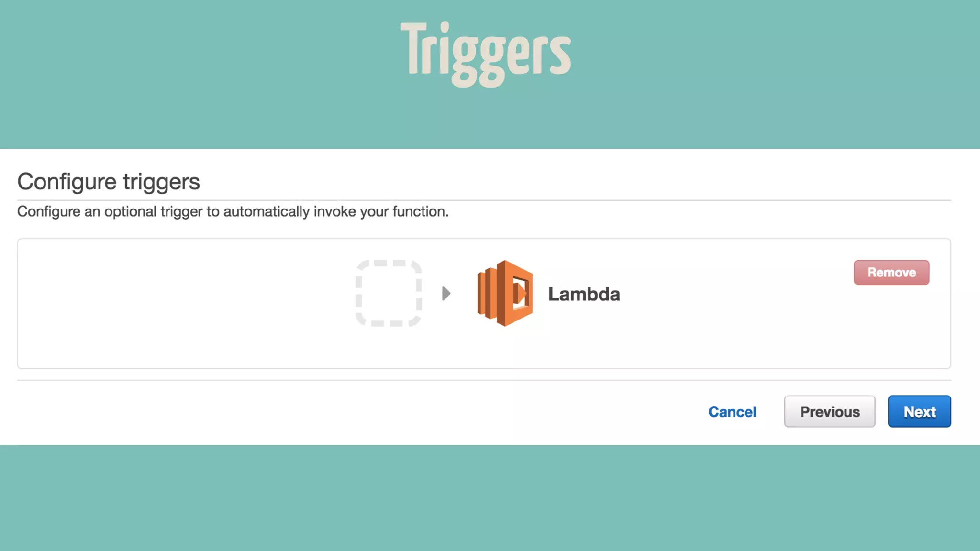Go back with the Previous button
The height and width of the screenshot is (551, 980).
pos(829,411)
